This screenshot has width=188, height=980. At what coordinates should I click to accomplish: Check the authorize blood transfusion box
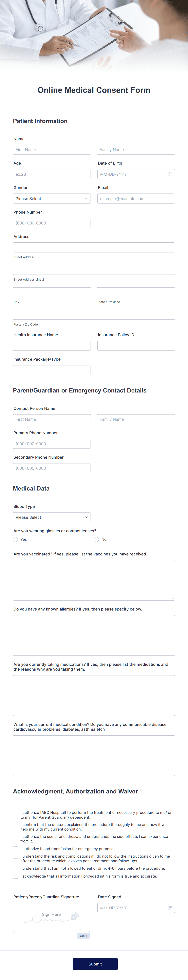pos(16,849)
